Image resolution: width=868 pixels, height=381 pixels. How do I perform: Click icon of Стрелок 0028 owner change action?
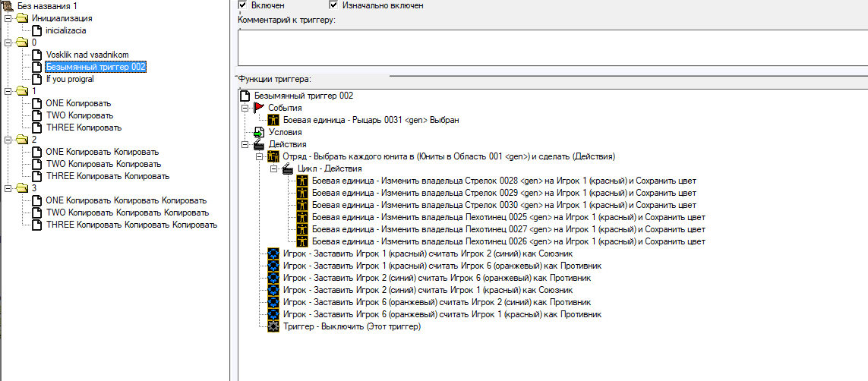pos(303,181)
